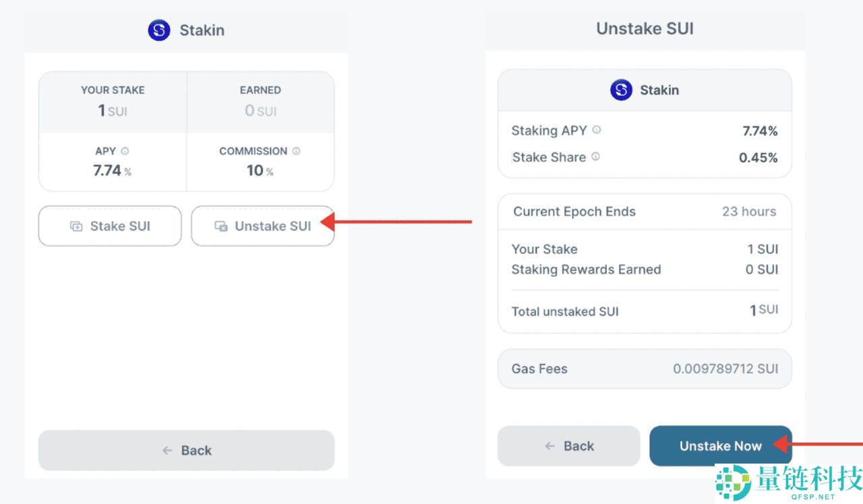The width and height of the screenshot is (863, 504).
Task: Click the Back button in left panel
Action: point(186,450)
